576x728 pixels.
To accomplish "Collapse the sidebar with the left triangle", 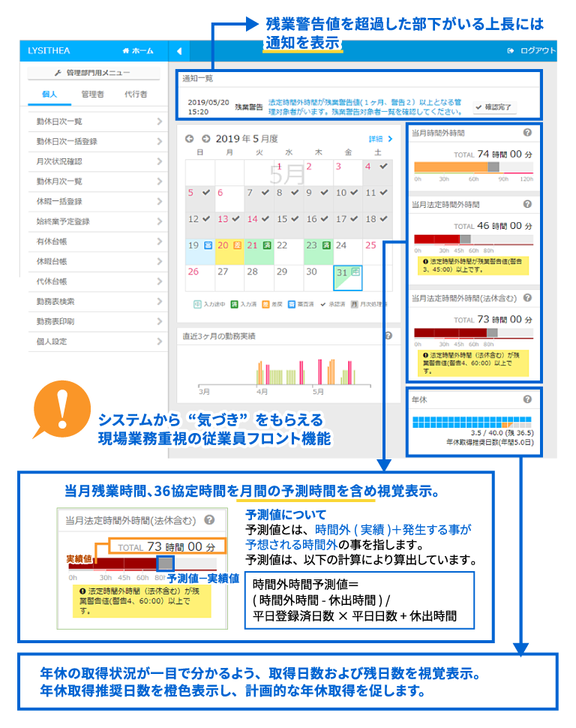I will point(179,51).
